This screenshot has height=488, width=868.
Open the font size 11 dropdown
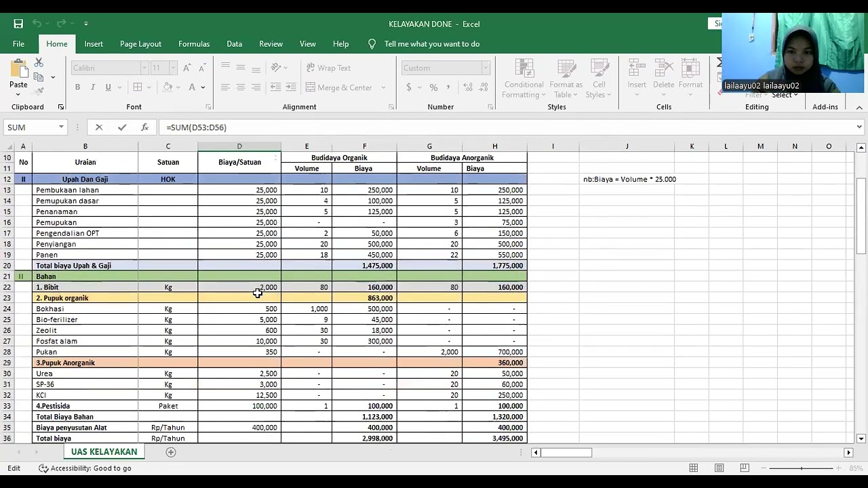173,68
